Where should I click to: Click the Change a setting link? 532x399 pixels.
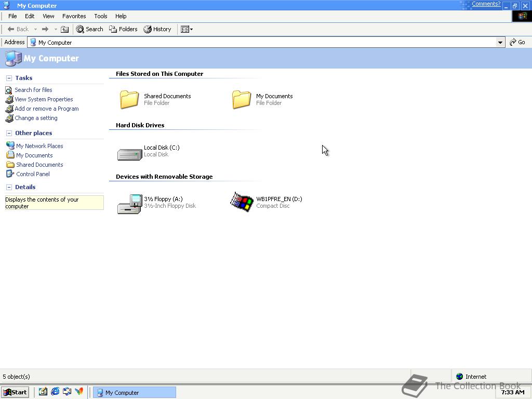36,118
